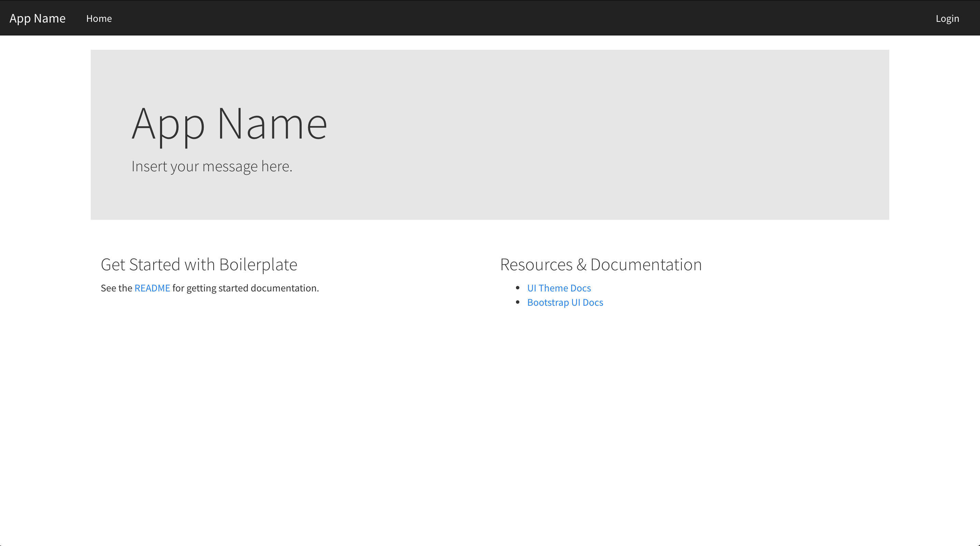This screenshot has width=980, height=546.
Task: Click the bullet beside Bootstrap UI Docs
Action: coord(517,302)
